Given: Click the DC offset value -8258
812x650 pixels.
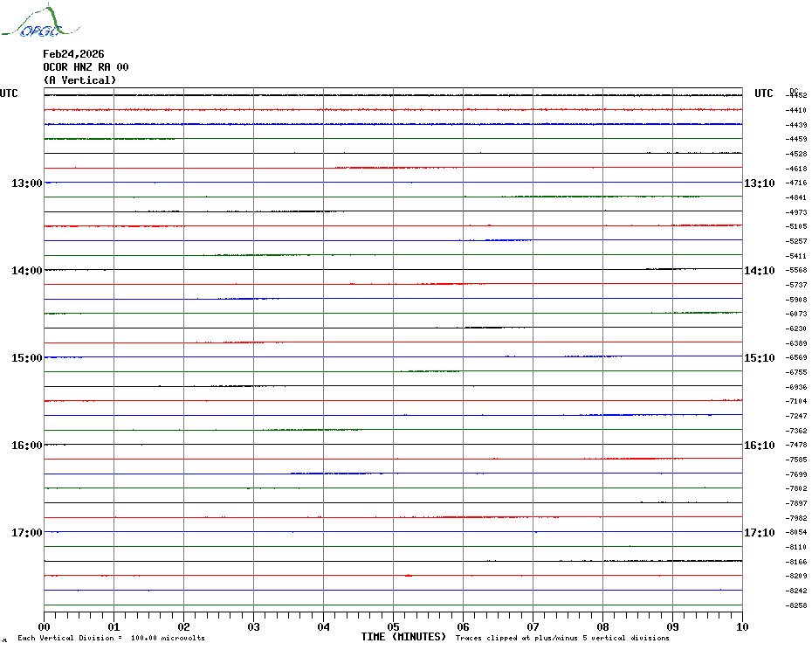Looking at the screenshot, I should click(x=796, y=605).
